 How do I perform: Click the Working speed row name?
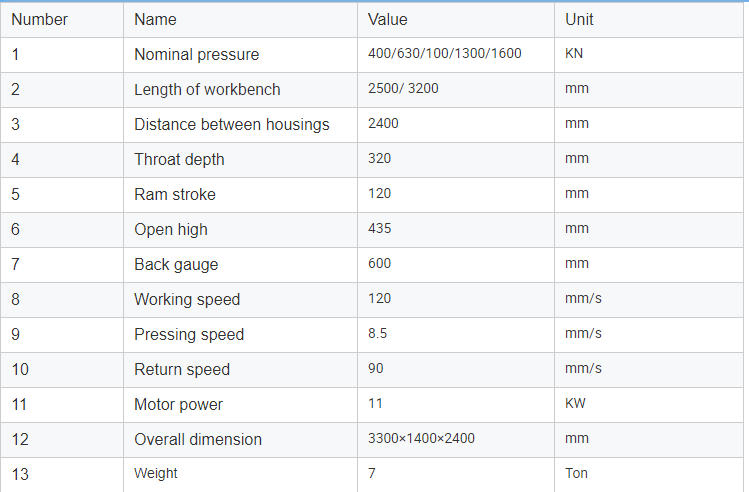[187, 300]
